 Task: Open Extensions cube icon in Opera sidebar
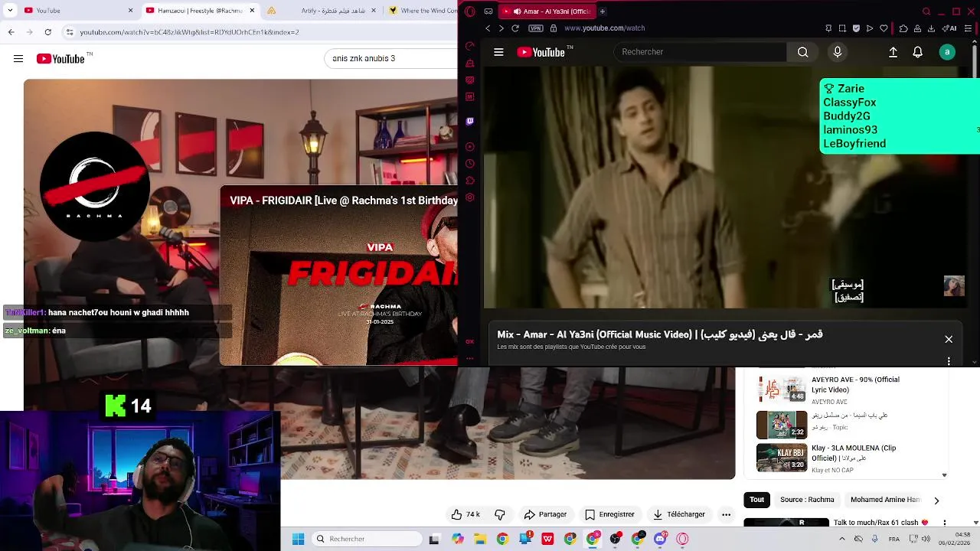coord(470,181)
